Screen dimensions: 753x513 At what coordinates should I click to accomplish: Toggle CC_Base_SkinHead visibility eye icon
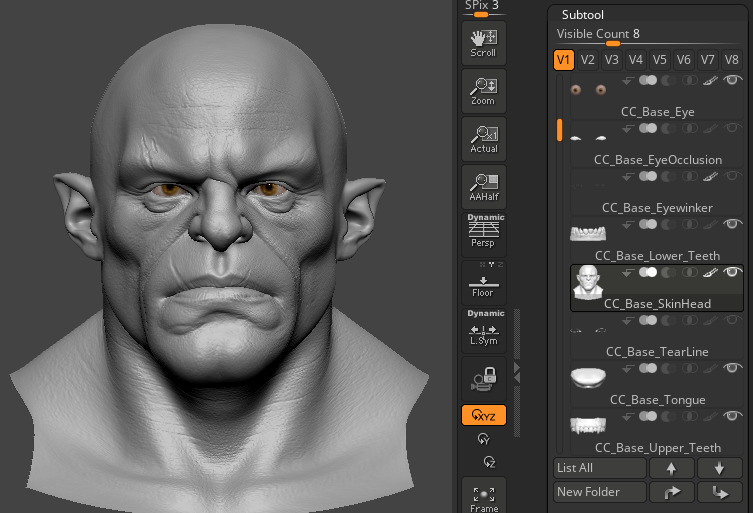732,272
